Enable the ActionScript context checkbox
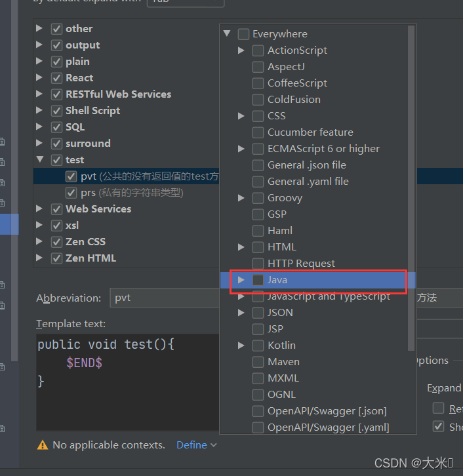 pos(258,50)
